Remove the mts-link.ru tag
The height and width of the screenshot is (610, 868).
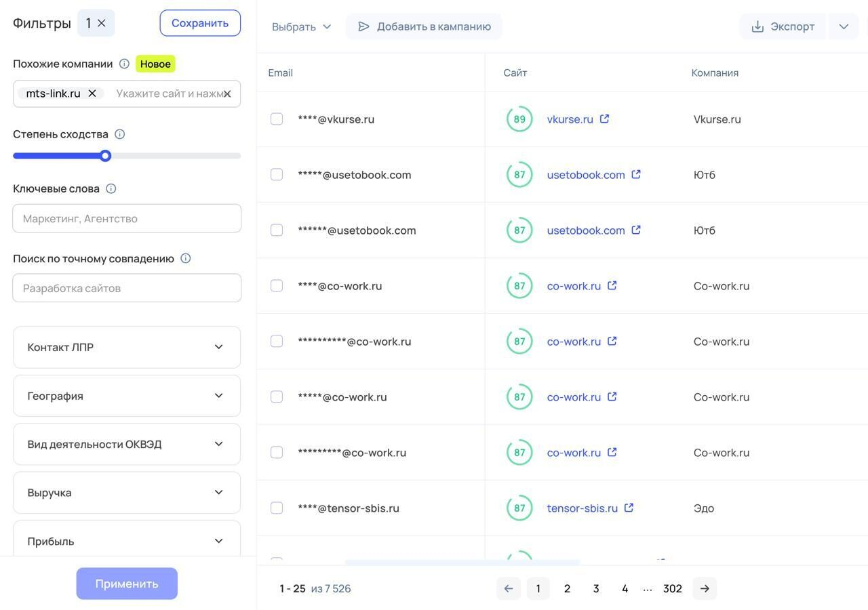coord(92,94)
